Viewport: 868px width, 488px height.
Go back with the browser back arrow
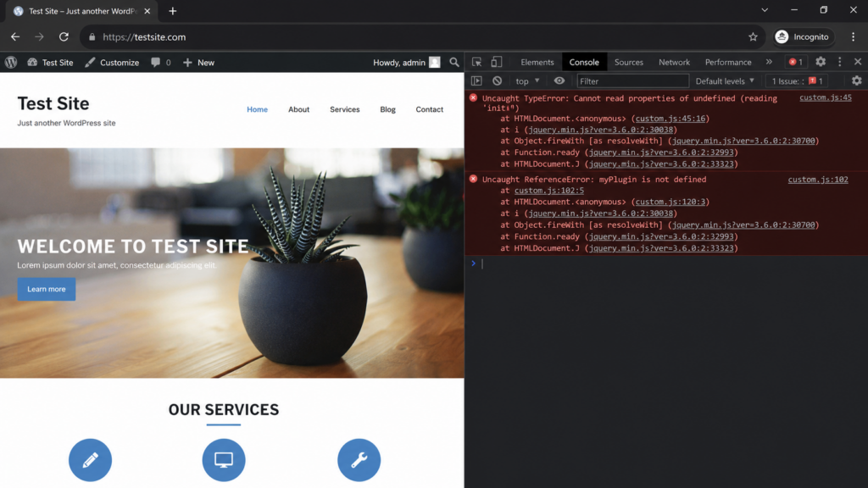[15, 37]
